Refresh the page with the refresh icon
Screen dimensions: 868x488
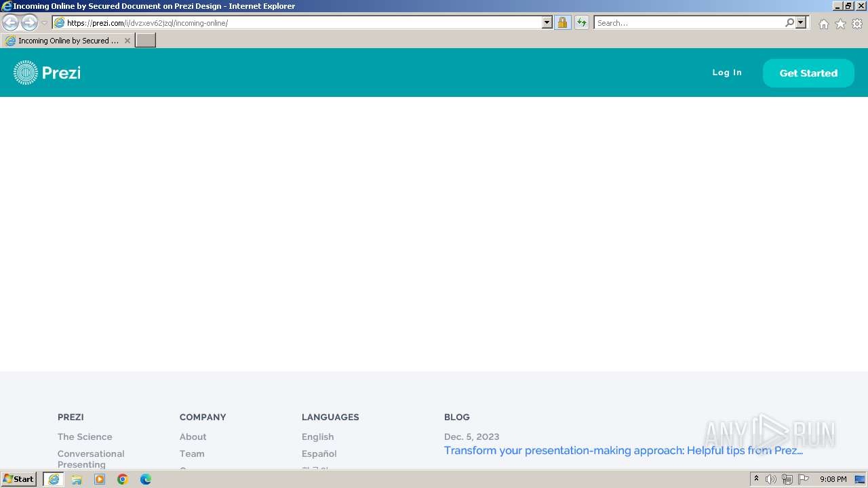582,22
